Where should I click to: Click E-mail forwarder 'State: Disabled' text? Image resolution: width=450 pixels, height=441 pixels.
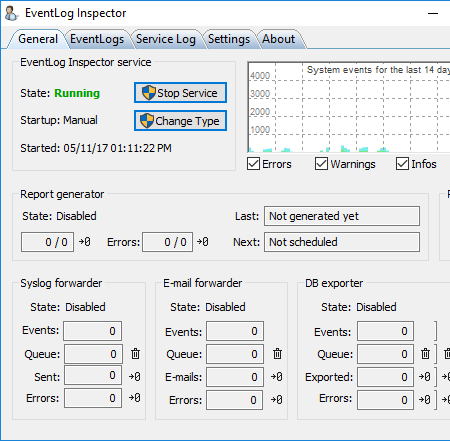point(208,307)
